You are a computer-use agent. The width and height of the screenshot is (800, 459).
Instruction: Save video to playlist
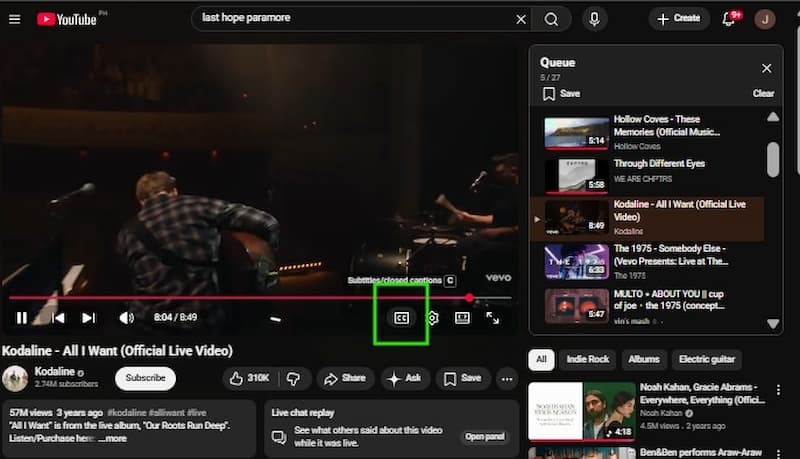463,378
